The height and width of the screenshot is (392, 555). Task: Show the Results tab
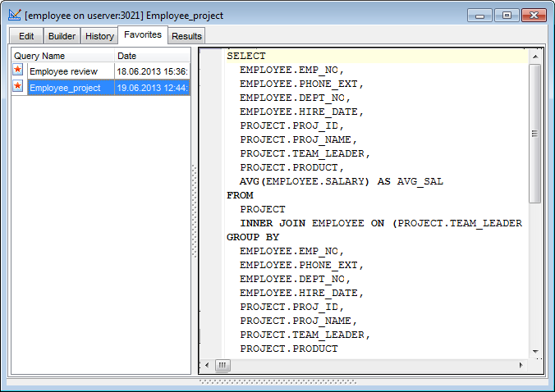coord(186,36)
